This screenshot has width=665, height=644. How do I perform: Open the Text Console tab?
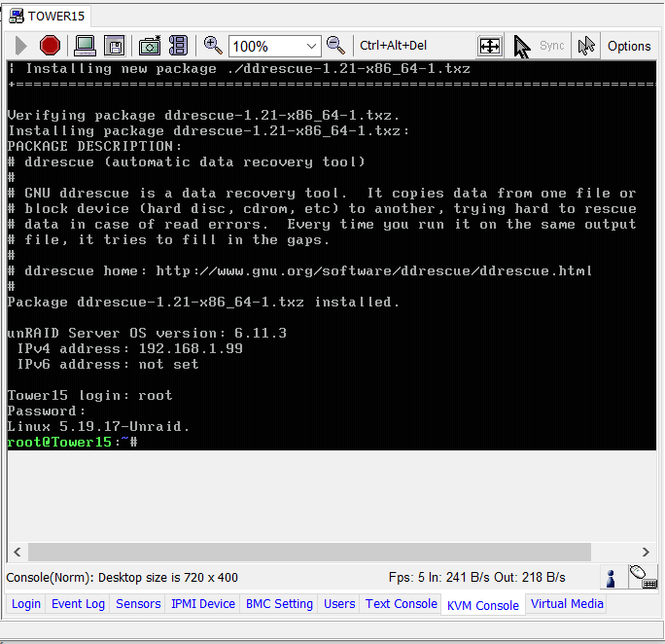point(402,604)
